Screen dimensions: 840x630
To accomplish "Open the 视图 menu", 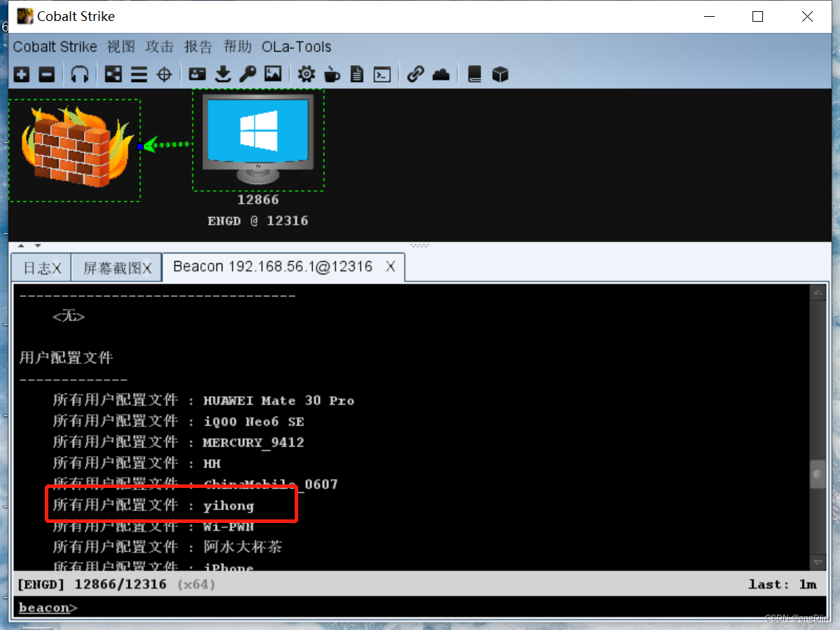I will 121,47.
